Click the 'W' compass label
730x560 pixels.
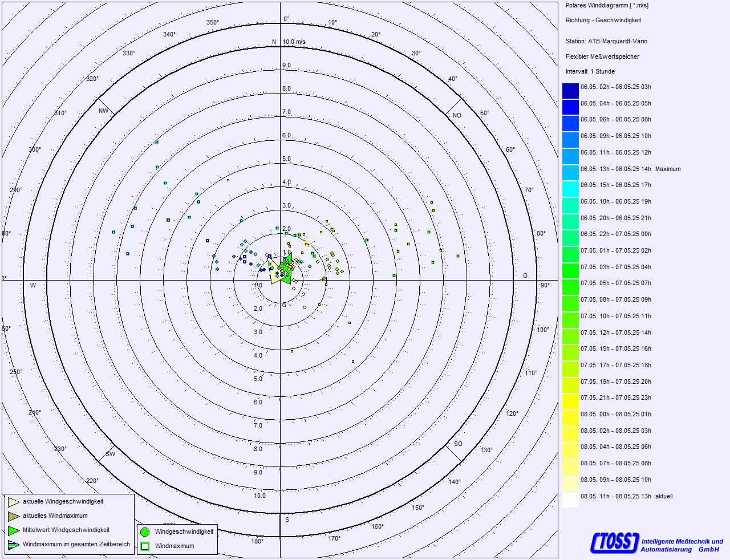pos(33,286)
